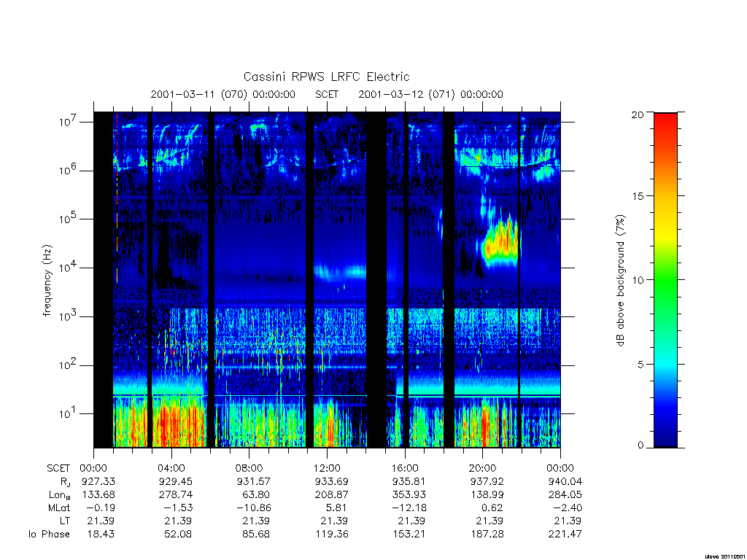Click R_J value "927.33"
The width and height of the screenshot is (747, 560).
pos(98,481)
